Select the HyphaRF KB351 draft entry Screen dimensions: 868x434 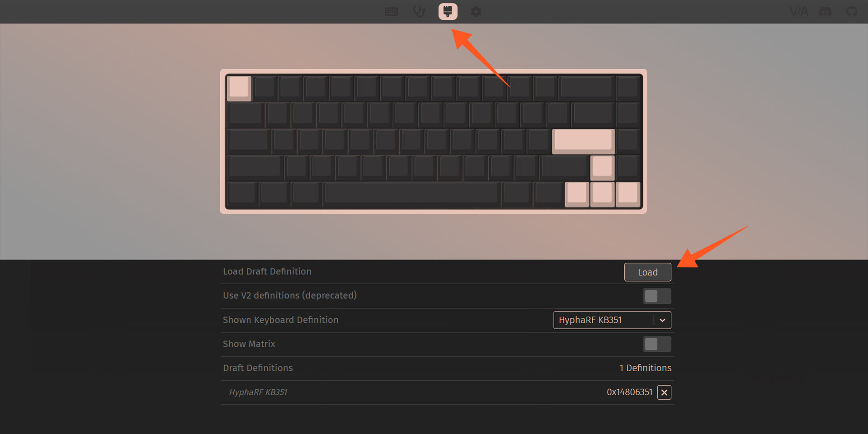pyautogui.click(x=258, y=392)
